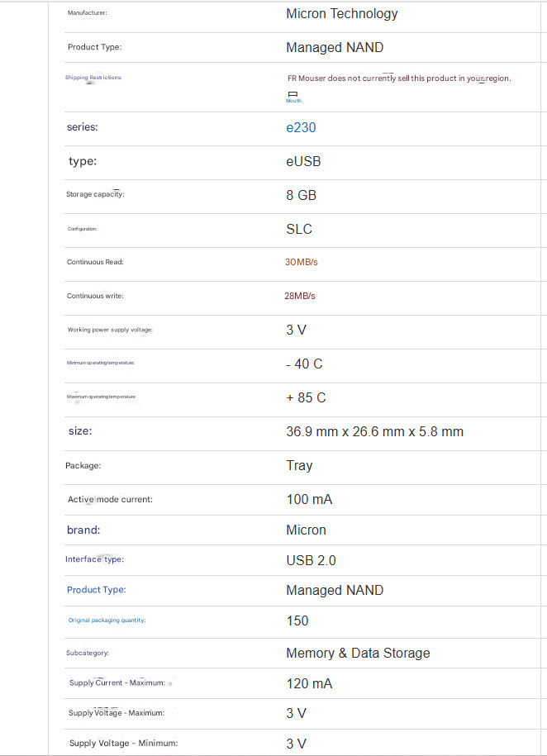The image size is (547, 756).
Task: Click the small Mouth. link
Action: [x=294, y=101]
